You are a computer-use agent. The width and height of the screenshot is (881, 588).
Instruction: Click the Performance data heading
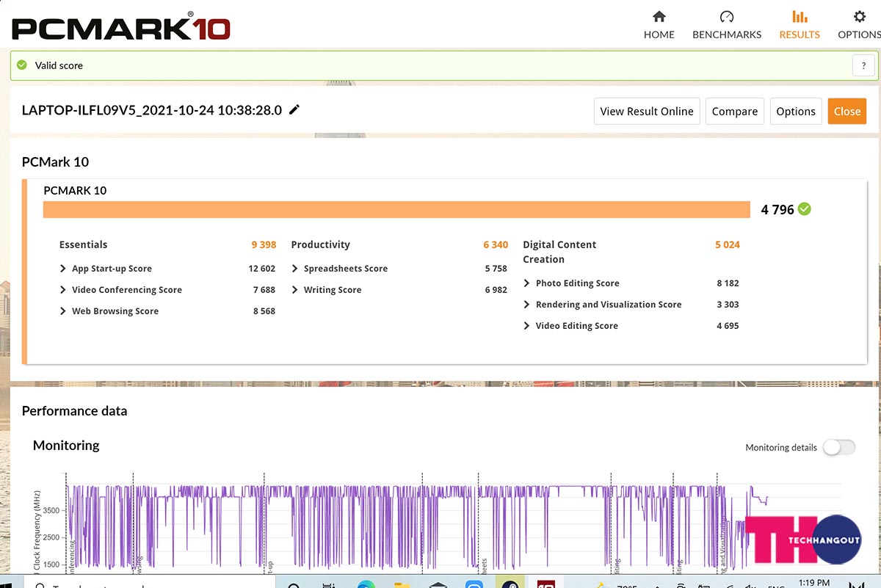(74, 411)
